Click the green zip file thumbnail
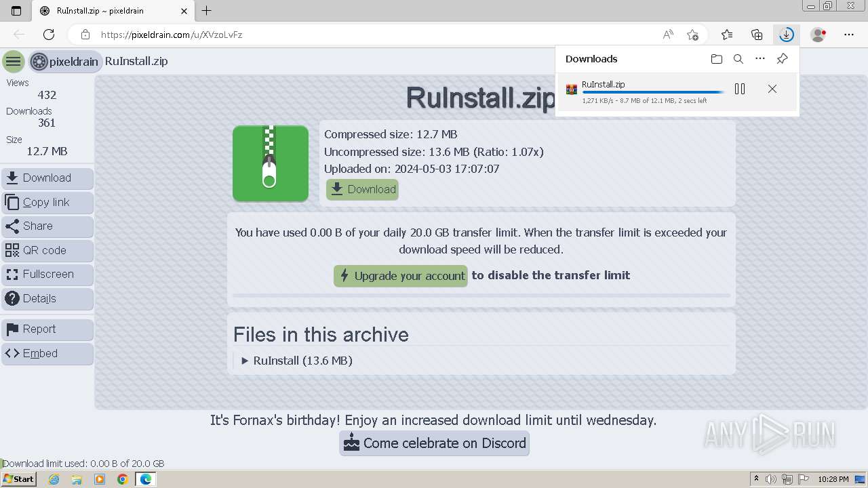This screenshot has width=868, height=488. tap(271, 163)
